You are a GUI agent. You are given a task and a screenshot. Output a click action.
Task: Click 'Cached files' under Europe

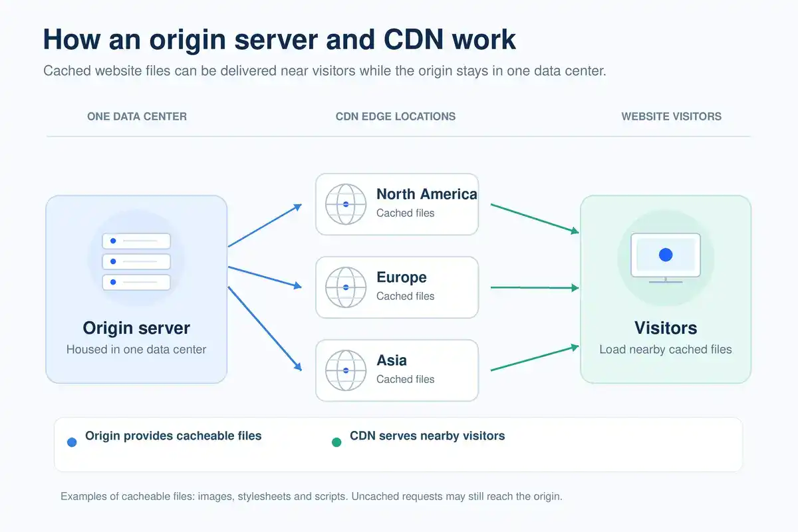click(x=406, y=296)
